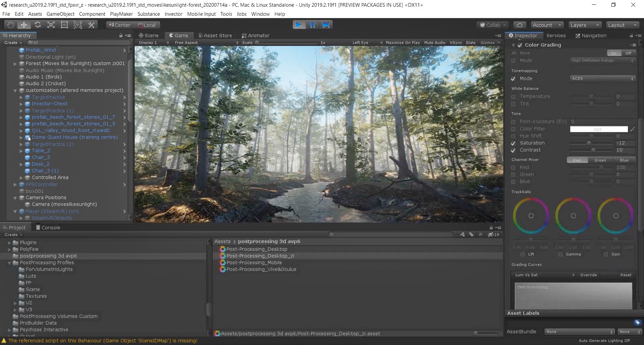Image resolution: width=644 pixels, height=345 pixels.
Task: Select the Hand tool in toolbar
Action: pyautogui.click(x=10, y=25)
